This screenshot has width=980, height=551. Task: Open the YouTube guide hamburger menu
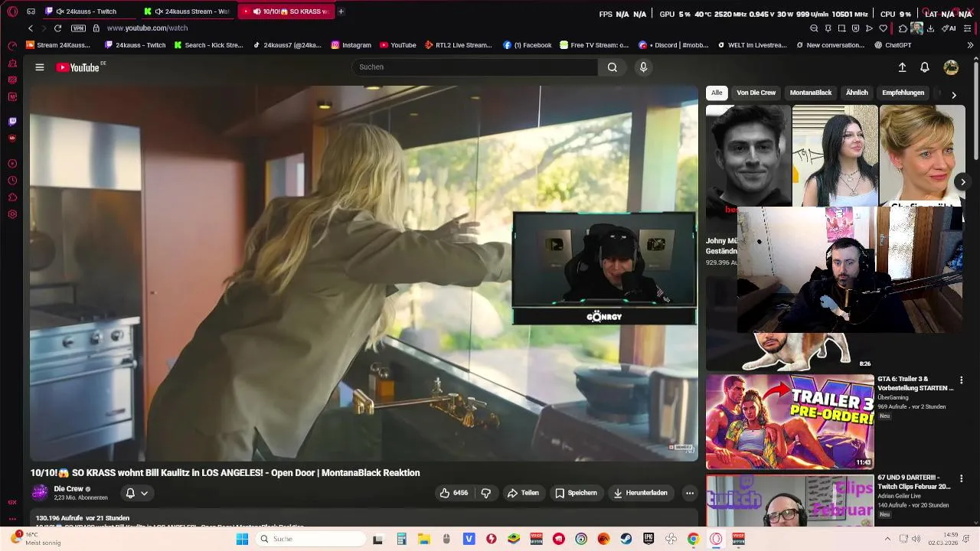click(x=39, y=67)
